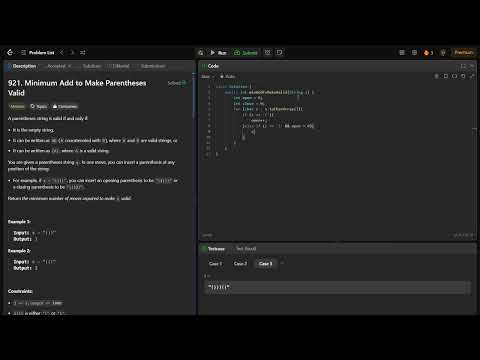Click the Solved status indicator
480x360 pixels.
pyautogui.click(x=177, y=83)
